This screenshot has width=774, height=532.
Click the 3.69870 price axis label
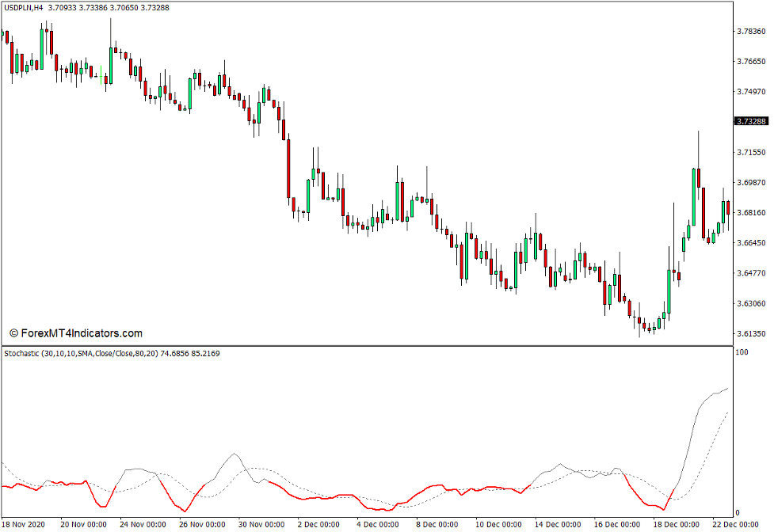tap(750, 183)
